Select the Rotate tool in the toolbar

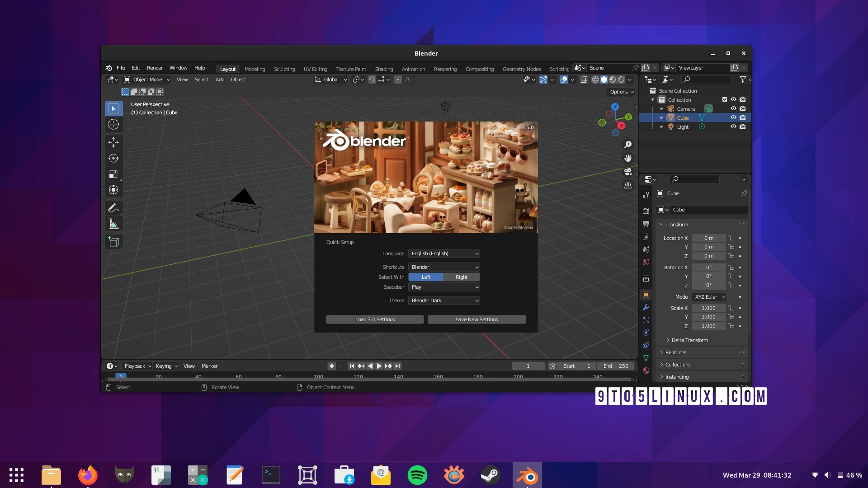click(113, 158)
